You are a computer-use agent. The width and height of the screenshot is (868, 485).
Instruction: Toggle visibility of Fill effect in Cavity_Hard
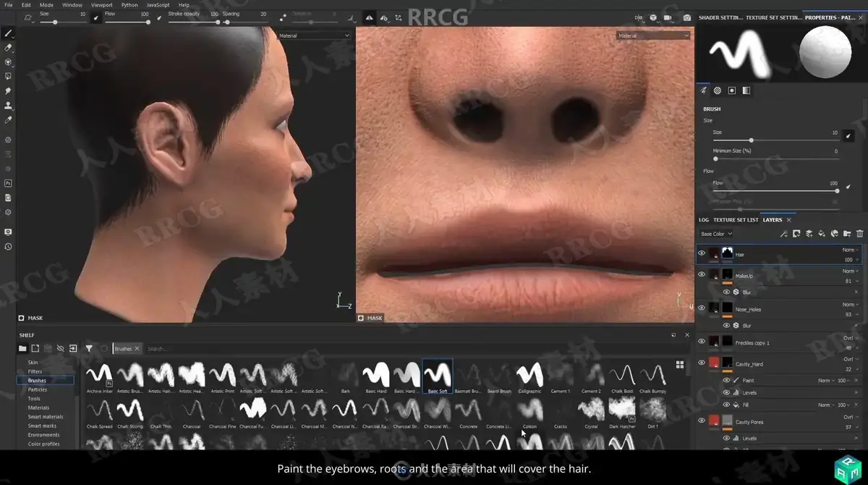(726, 405)
